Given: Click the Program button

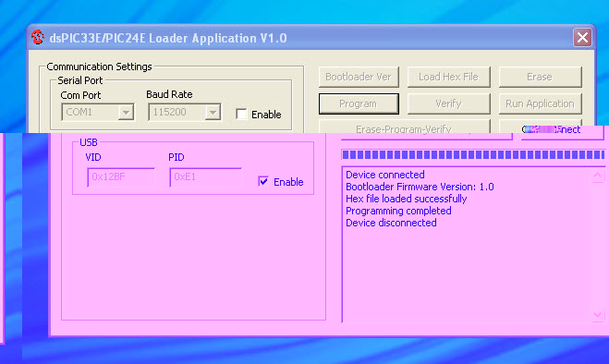Looking at the screenshot, I should (359, 103).
